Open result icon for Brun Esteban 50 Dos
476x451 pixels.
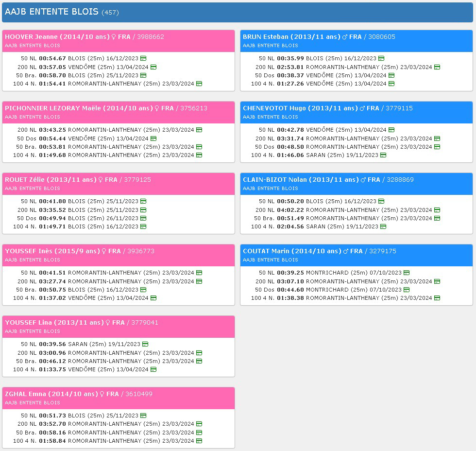[x=391, y=75]
